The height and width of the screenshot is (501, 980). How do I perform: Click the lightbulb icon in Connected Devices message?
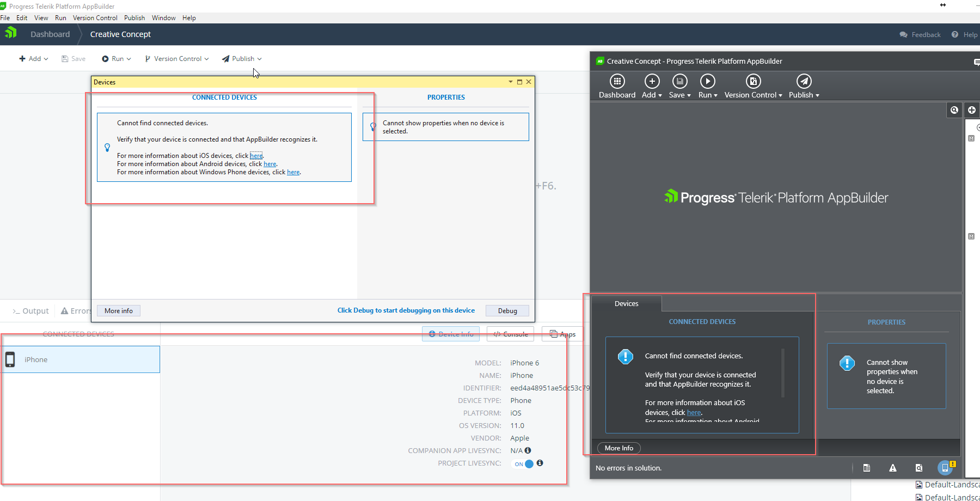107,148
